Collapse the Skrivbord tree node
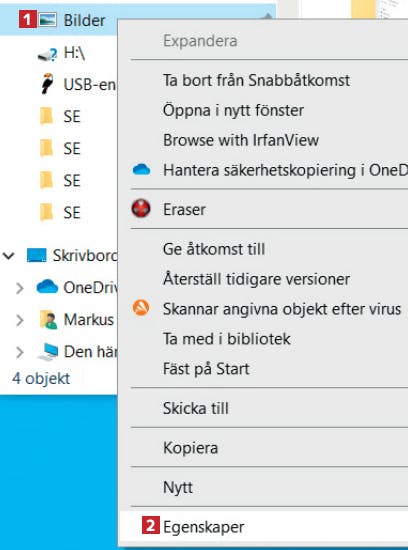This screenshot has height=550, width=408. pos(9,256)
